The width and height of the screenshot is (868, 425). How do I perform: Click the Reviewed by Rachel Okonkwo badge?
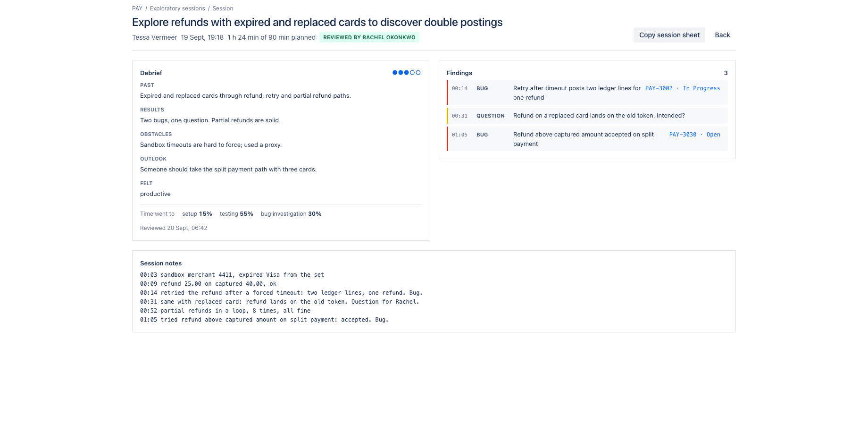tap(369, 37)
